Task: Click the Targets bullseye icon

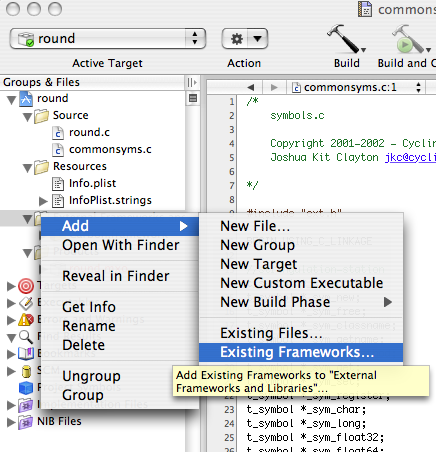Action: (26, 286)
